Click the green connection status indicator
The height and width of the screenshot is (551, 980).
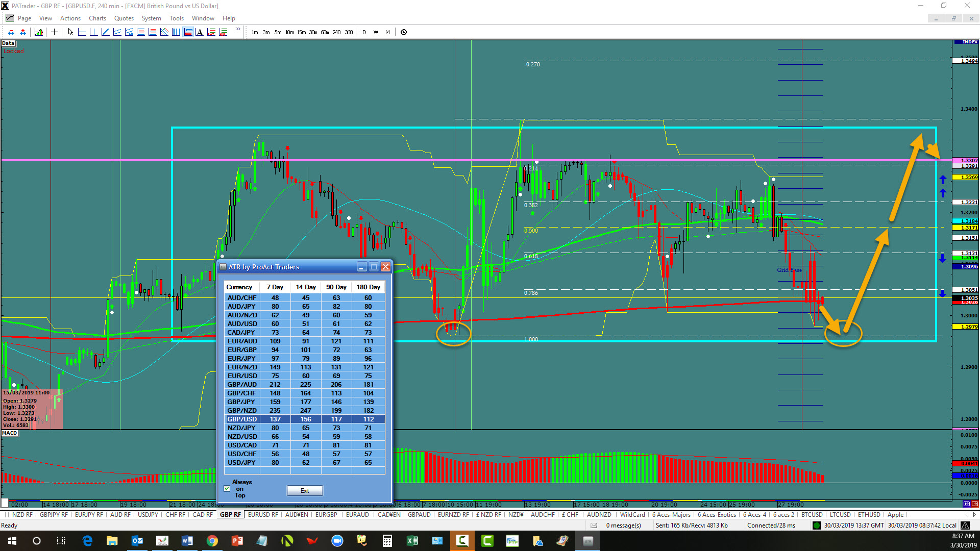click(817, 525)
